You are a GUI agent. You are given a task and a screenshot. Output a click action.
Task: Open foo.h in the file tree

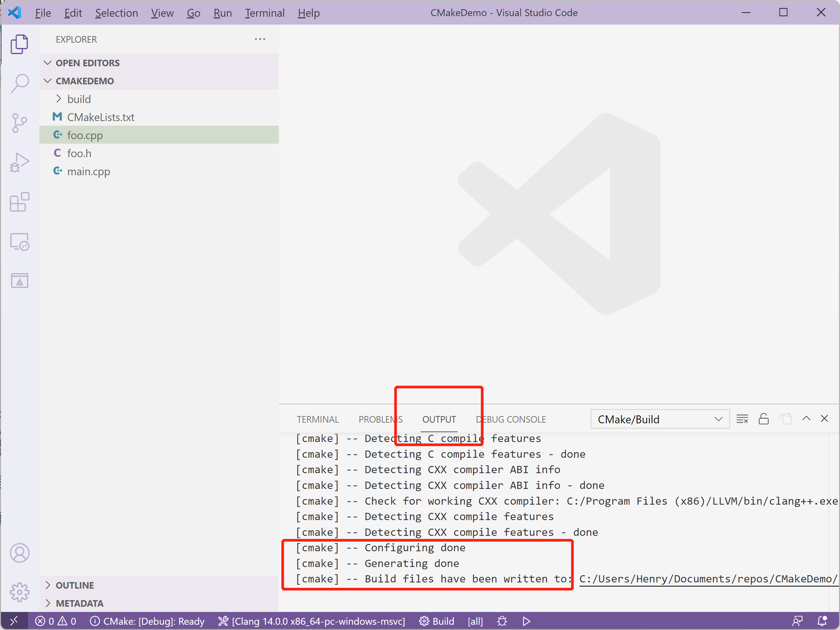[159, 153]
